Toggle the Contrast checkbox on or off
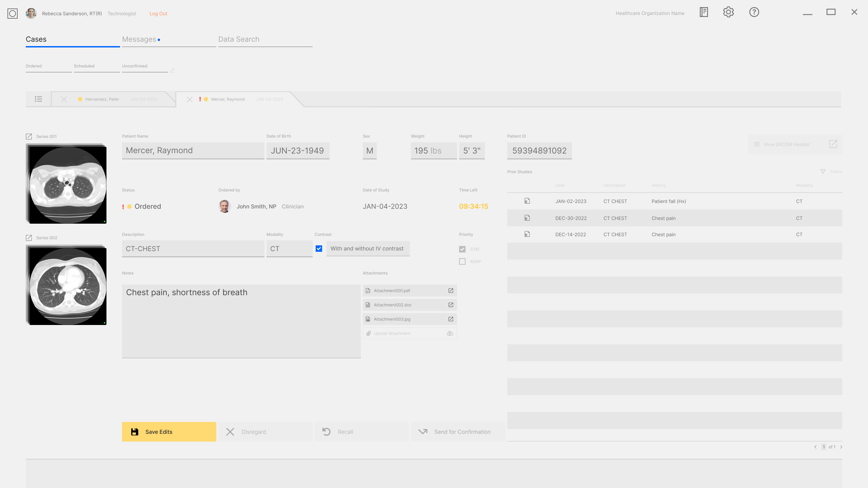Image resolution: width=868 pixels, height=488 pixels. [319, 248]
